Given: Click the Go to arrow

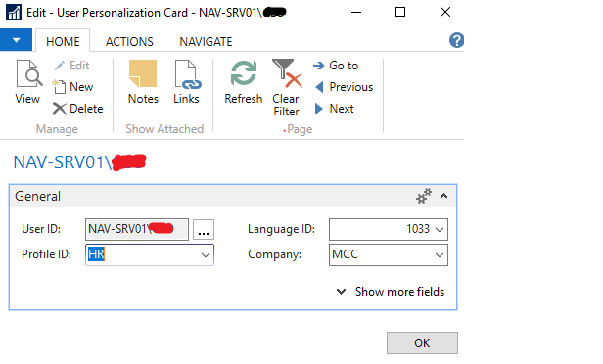Looking at the screenshot, I should click(x=318, y=66).
